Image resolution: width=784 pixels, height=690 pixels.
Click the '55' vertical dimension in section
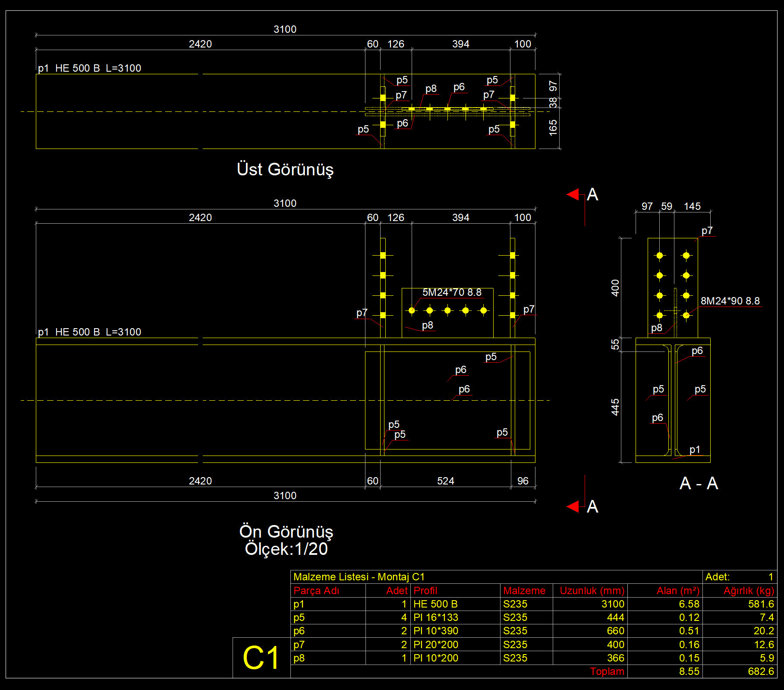[x=615, y=344]
